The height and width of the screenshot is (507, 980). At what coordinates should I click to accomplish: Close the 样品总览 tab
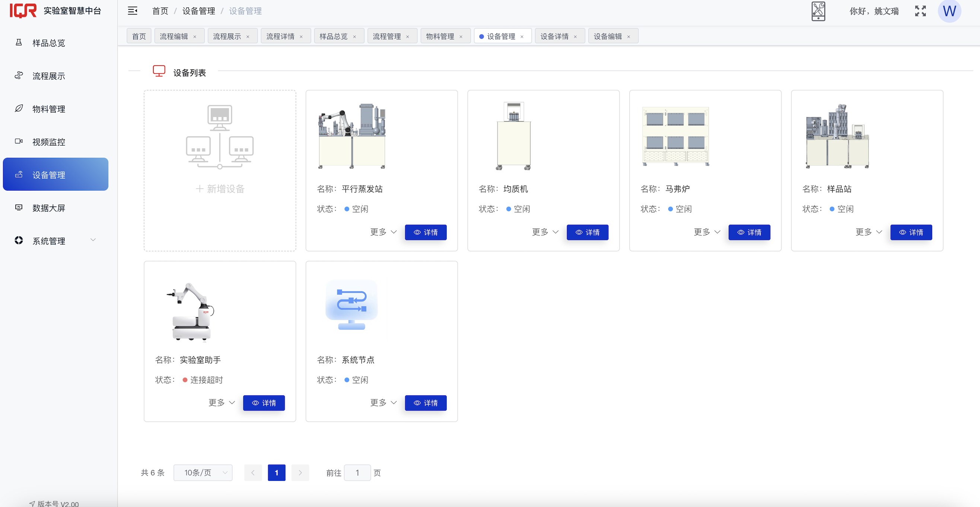(354, 37)
